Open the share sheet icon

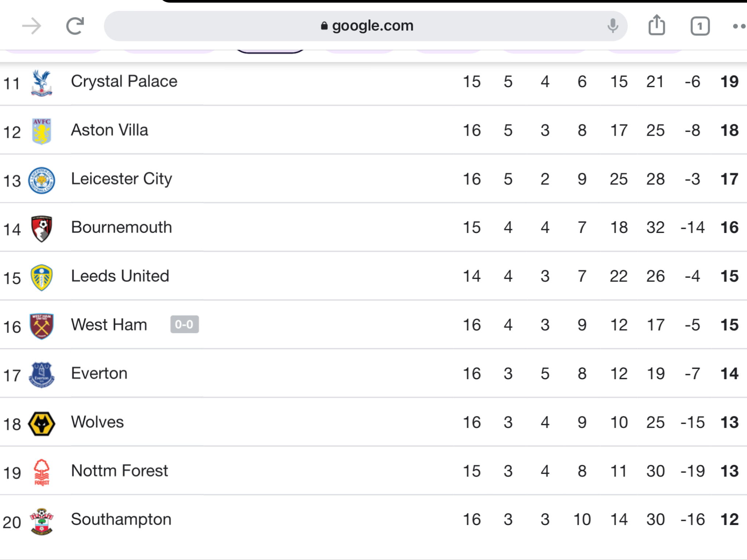[x=657, y=25]
